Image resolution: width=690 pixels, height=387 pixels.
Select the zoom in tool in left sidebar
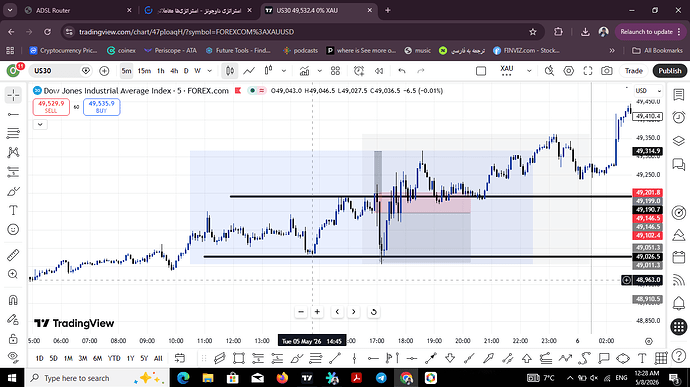(x=13, y=274)
